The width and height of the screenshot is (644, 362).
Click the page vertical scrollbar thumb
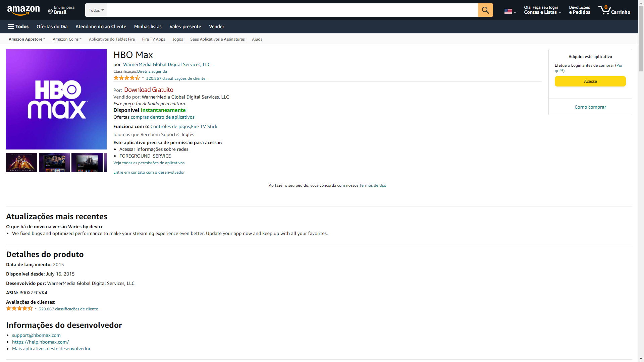pos(641,39)
